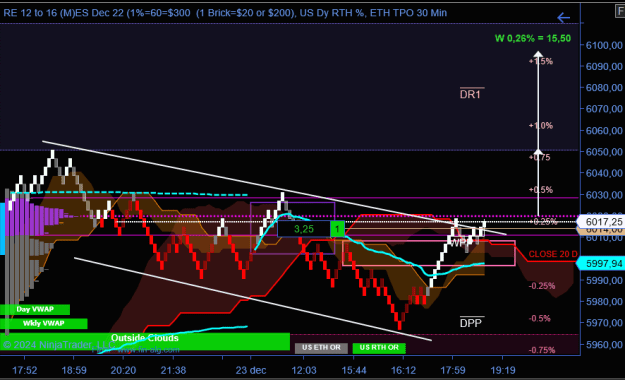Click the 23 dec date label

pos(251,370)
